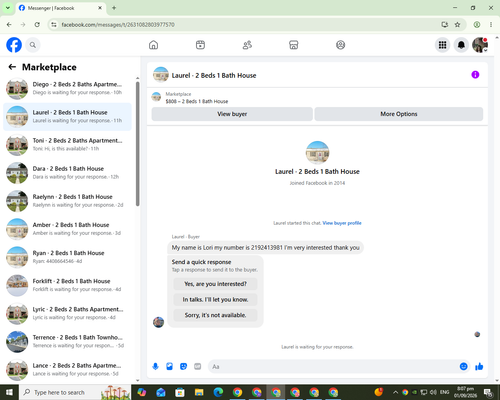Open the GIF picker icon
The width and height of the screenshot is (500, 400).
pyautogui.click(x=198, y=367)
